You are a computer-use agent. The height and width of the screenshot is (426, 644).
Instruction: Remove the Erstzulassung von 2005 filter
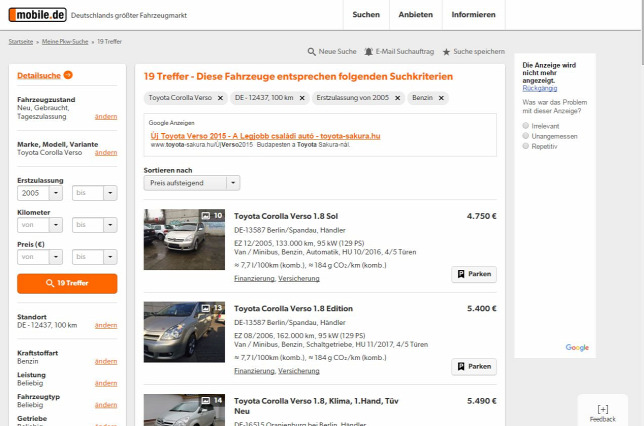pyautogui.click(x=398, y=98)
